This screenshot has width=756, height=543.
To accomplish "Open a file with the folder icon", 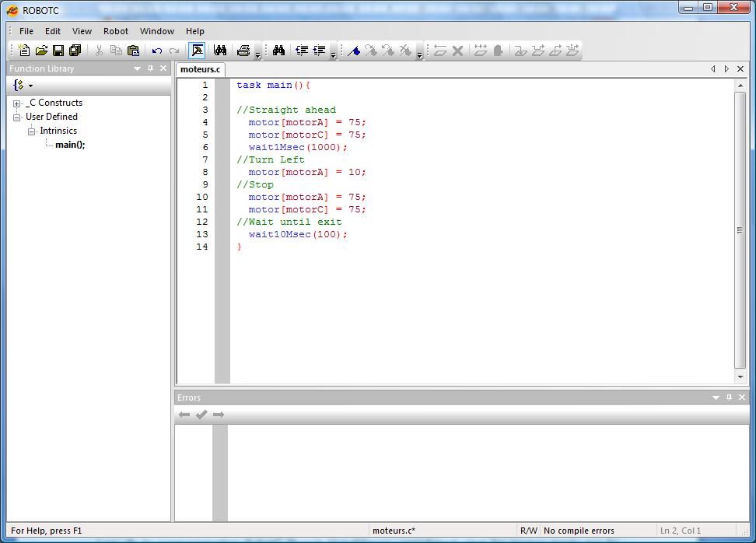I will [41, 51].
